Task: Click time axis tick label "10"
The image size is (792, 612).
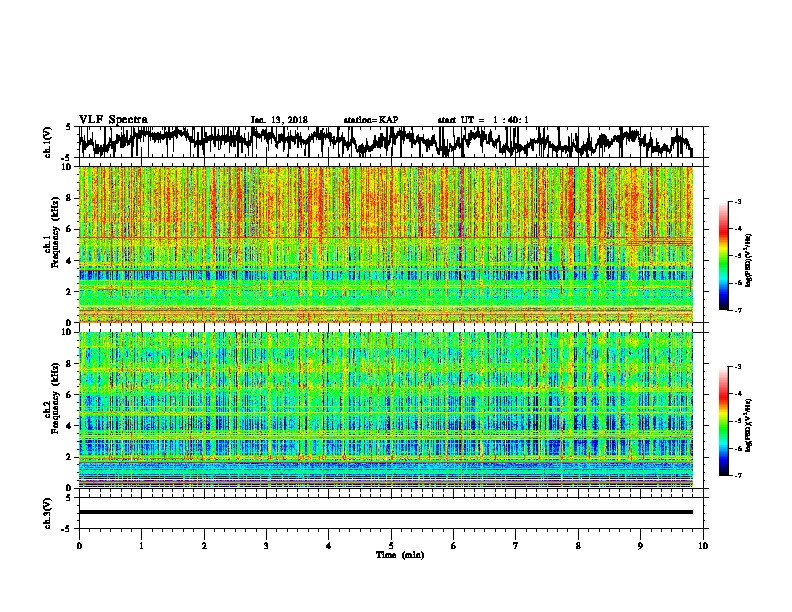Action: coord(703,546)
